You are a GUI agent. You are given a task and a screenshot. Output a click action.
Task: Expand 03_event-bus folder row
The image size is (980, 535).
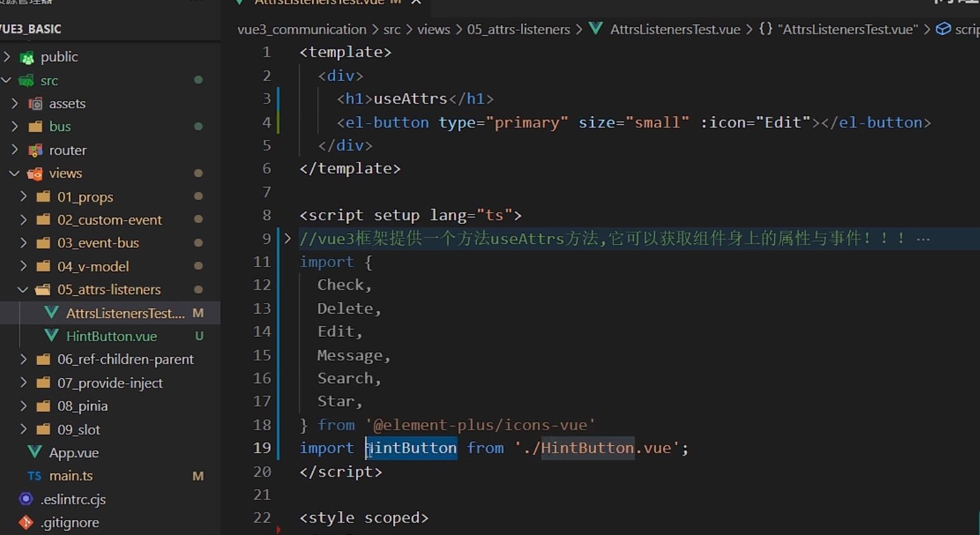pyautogui.click(x=110, y=243)
